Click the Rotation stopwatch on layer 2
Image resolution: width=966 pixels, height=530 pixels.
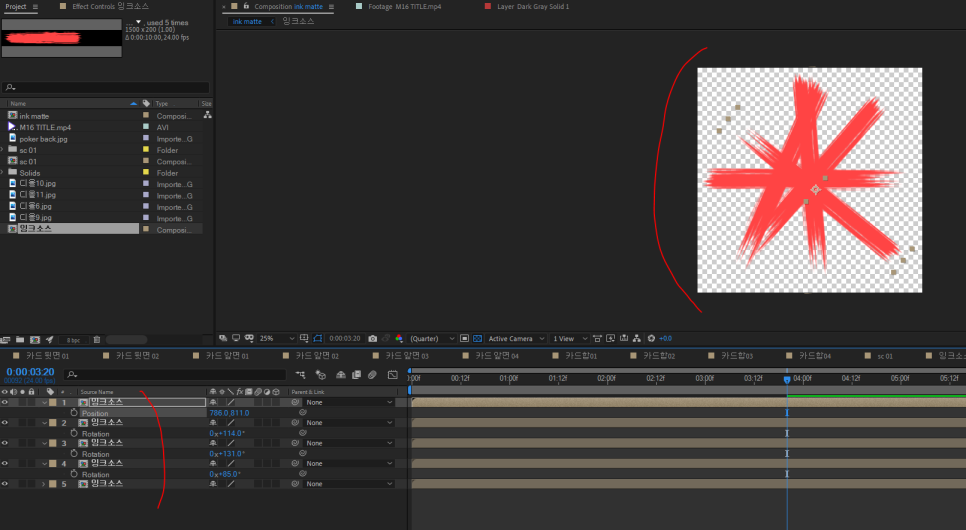tap(74, 433)
